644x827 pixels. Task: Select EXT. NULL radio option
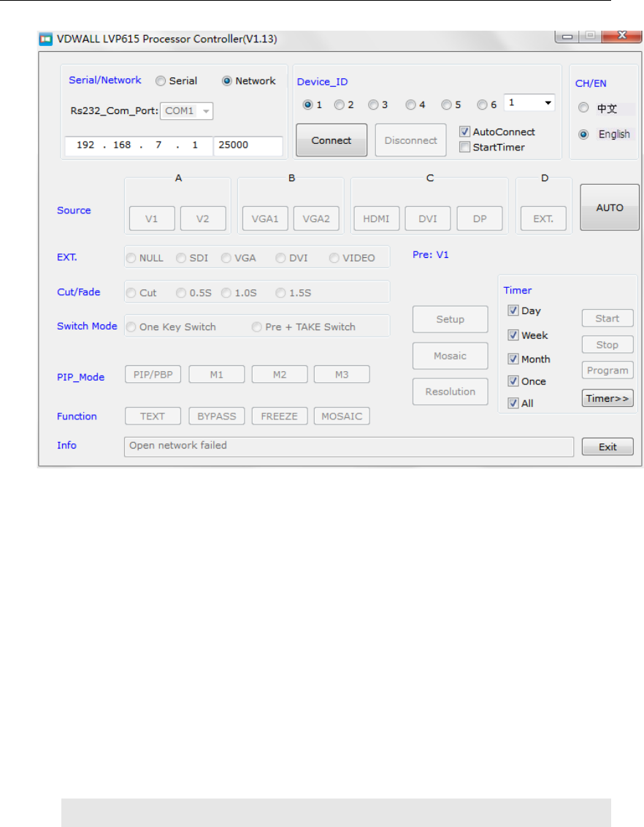click(131, 259)
